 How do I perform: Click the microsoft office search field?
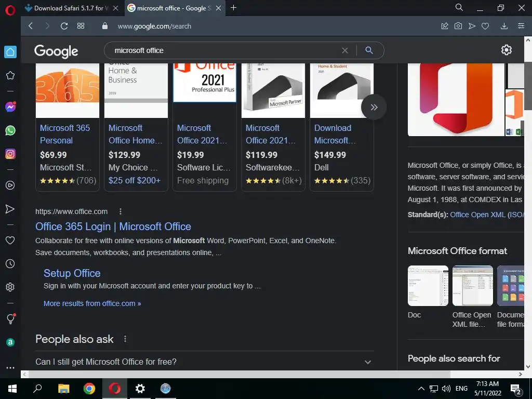(224, 50)
